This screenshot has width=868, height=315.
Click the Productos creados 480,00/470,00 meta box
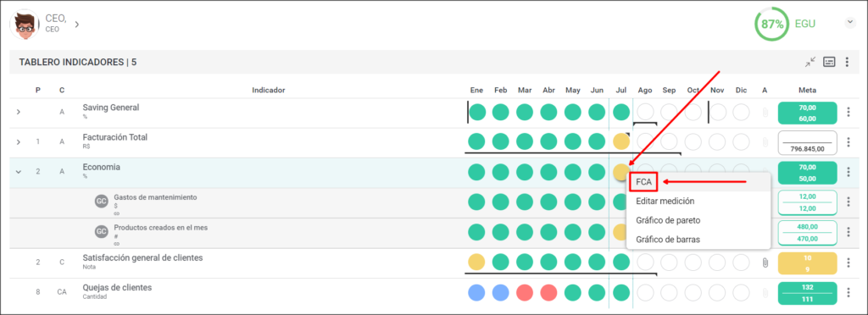click(807, 232)
